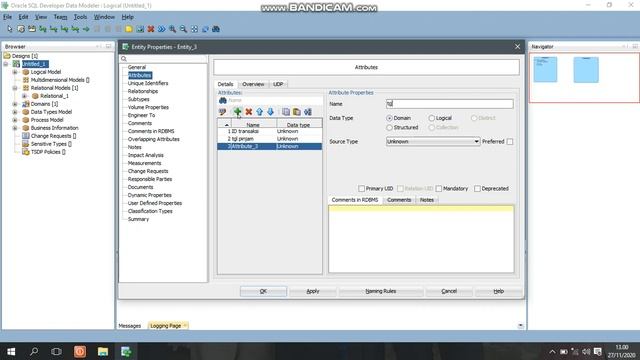Image resolution: width=640 pixels, height=360 pixels.
Task: Open Task View on taskbar
Action: coord(56,351)
